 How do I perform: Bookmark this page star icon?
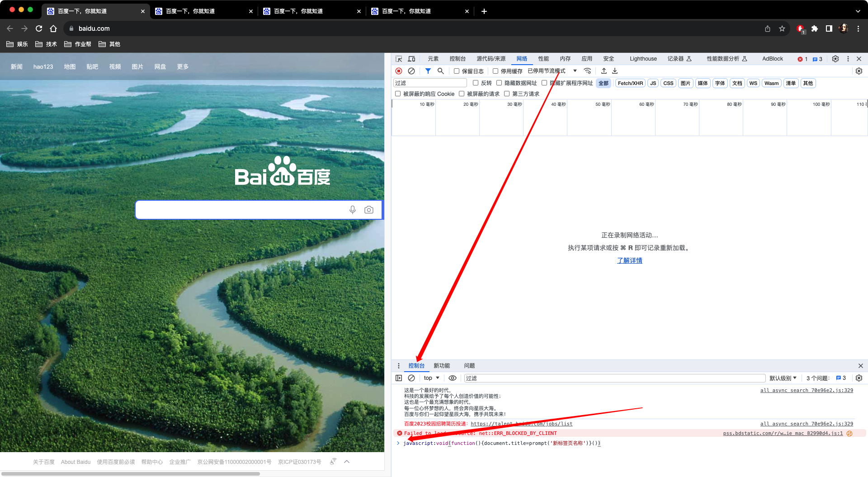(782, 28)
